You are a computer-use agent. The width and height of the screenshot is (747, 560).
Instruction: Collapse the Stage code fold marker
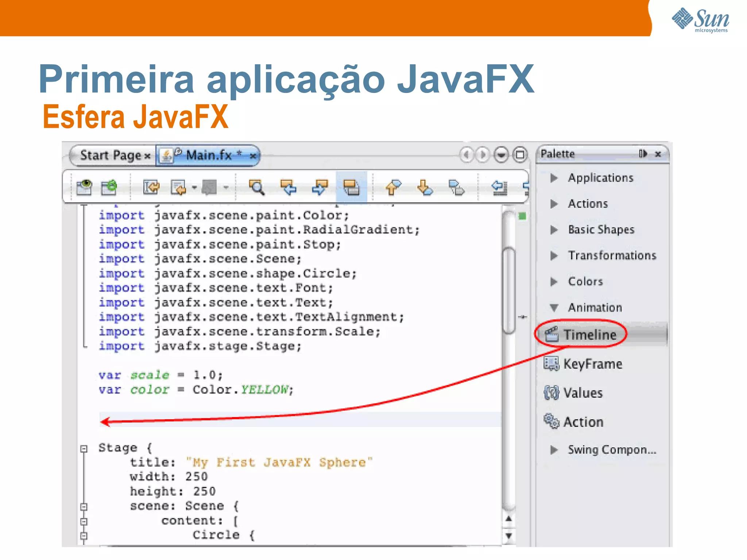pos(84,448)
